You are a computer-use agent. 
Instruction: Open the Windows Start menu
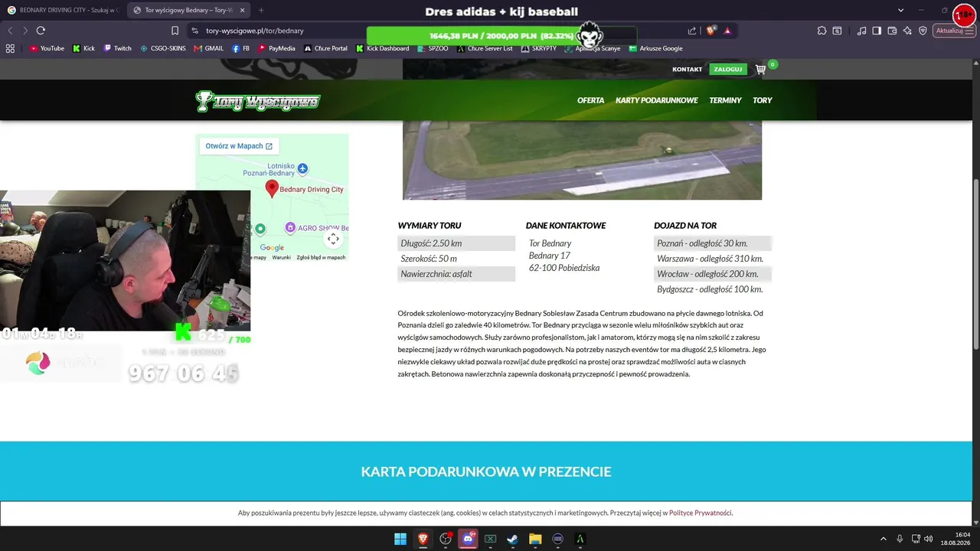pyautogui.click(x=400, y=540)
